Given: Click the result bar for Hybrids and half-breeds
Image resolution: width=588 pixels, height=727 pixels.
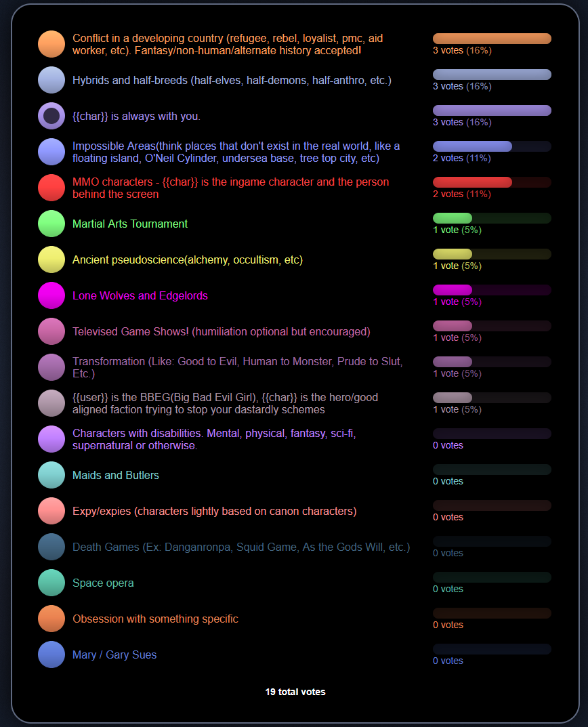Looking at the screenshot, I should coord(492,74).
